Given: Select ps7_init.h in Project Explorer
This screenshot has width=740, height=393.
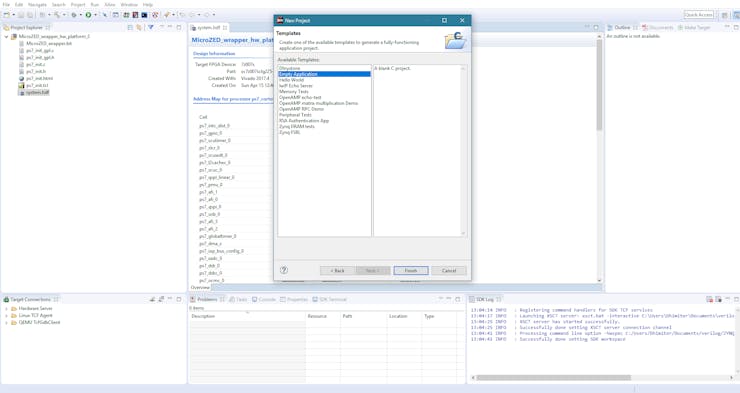Looking at the screenshot, I should pyautogui.click(x=36, y=72).
